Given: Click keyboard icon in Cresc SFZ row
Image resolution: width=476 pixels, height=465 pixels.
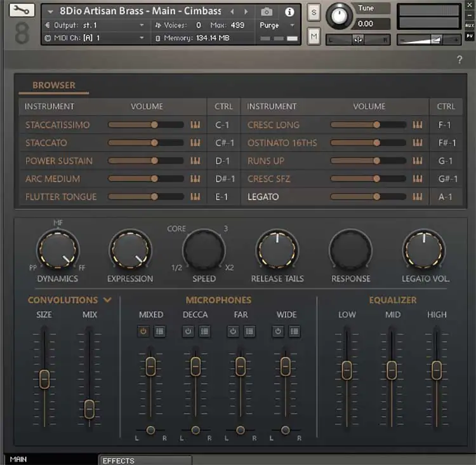Looking at the screenshot, I should 418,179.
